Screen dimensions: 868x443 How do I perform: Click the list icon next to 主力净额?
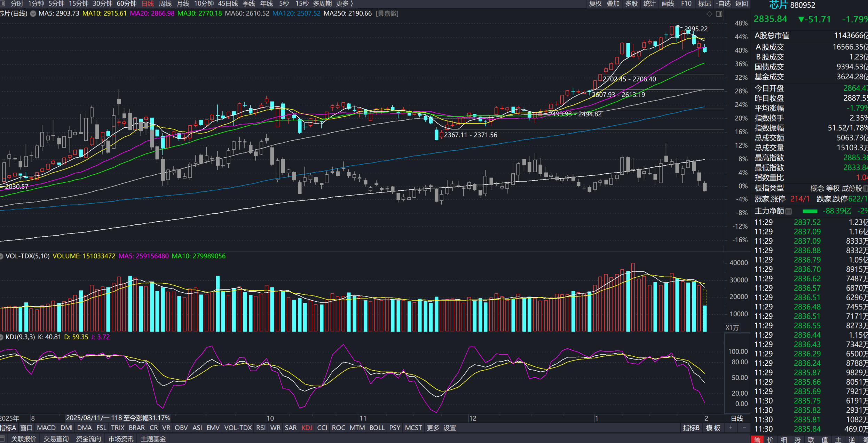[x=789, y=211]
